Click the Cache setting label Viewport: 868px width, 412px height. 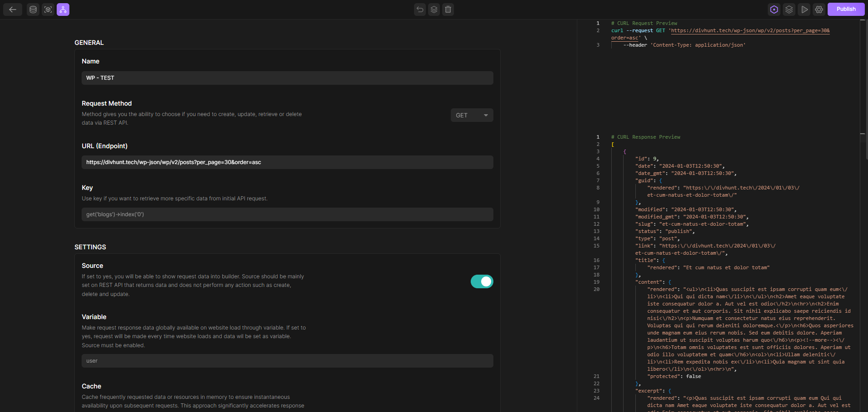(x=91, y=386)
